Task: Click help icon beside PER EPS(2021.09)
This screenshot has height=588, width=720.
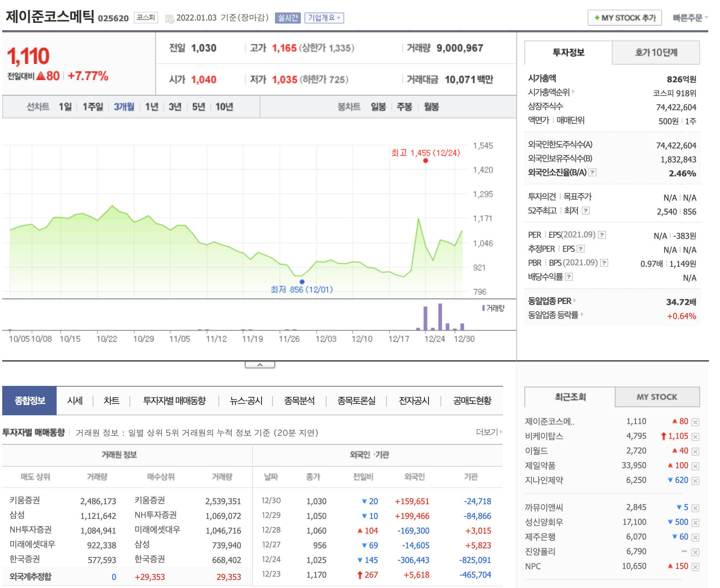Action: point(602,235)
